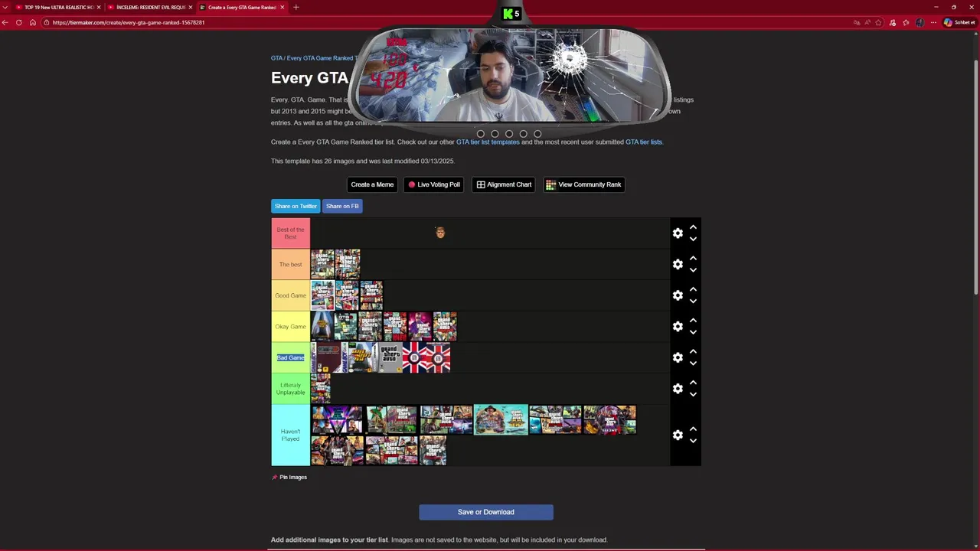Move Haven't Played tier up
The image size is (980, 551).
coord(693,429)
